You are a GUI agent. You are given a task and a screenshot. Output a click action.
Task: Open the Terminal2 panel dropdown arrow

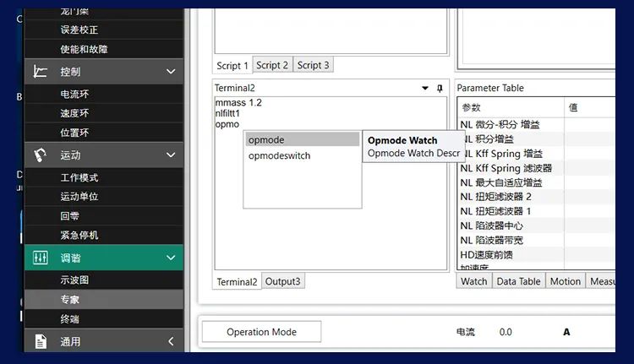coord(425,88)
